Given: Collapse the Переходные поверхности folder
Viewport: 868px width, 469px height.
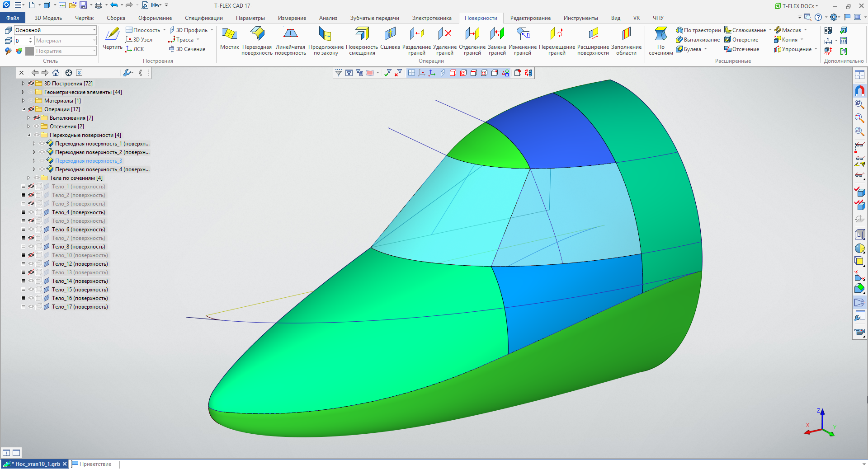Looking at the screenshot, I should point(29,135).
